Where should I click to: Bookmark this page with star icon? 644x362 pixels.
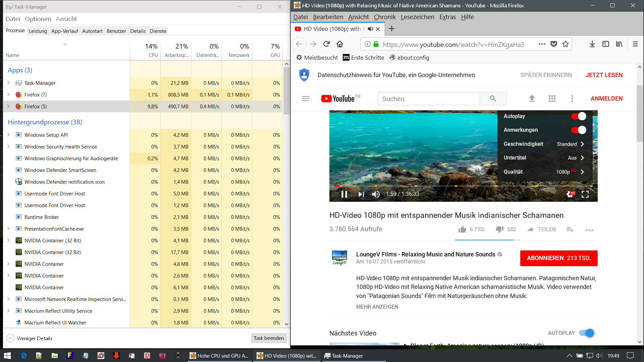[x=566, y=44]
